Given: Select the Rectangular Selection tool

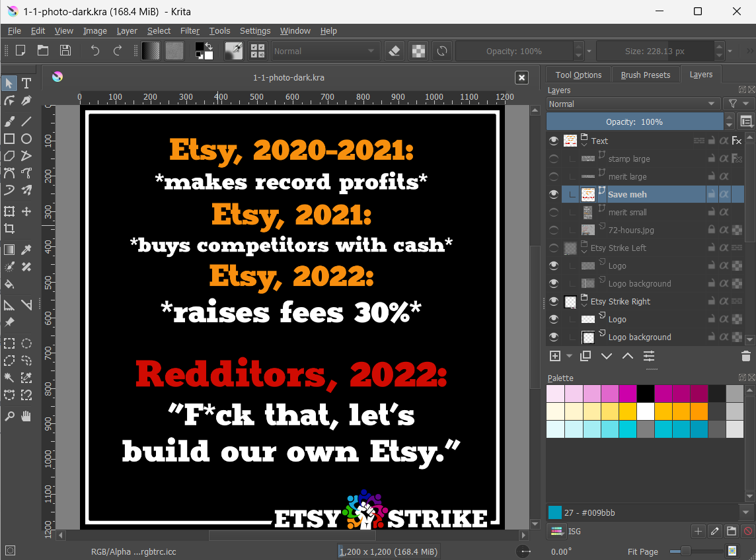Looking at the screenshot, I should click(x=9, y=343).
